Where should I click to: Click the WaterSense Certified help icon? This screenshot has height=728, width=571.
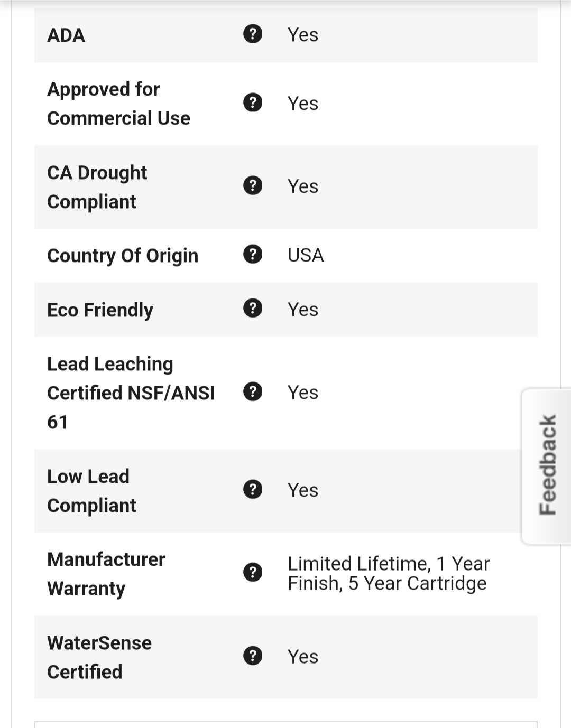tap(253, 656)
